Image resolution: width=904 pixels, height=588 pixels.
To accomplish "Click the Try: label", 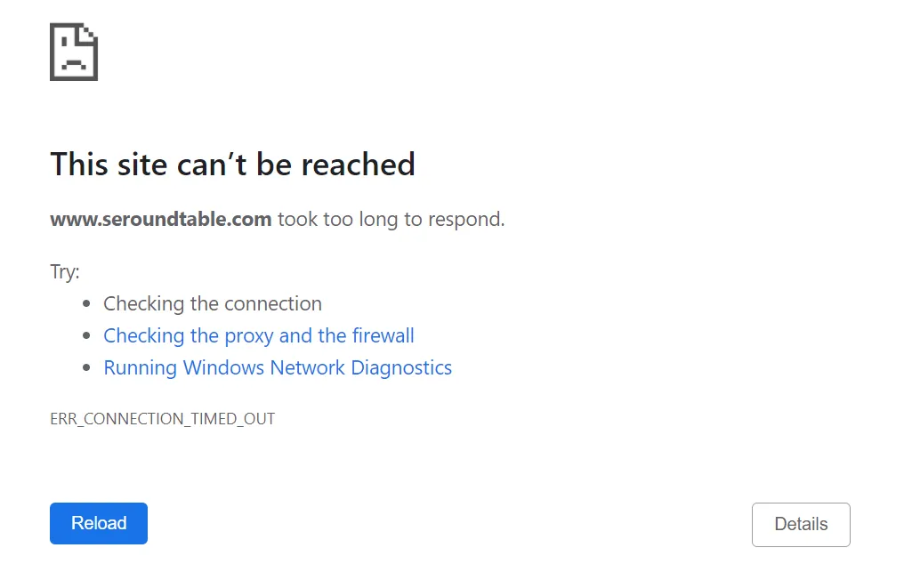I will (65, 272).
